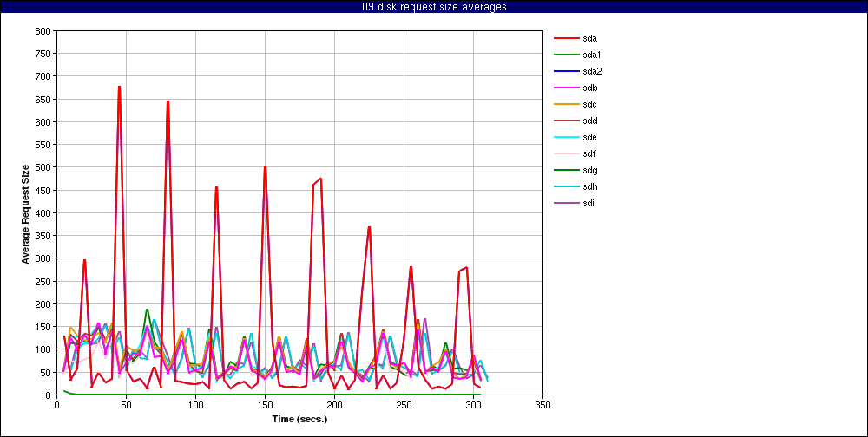The image size is (868, 437).
Task: Click the sda peak near 645
Action: 168,101
